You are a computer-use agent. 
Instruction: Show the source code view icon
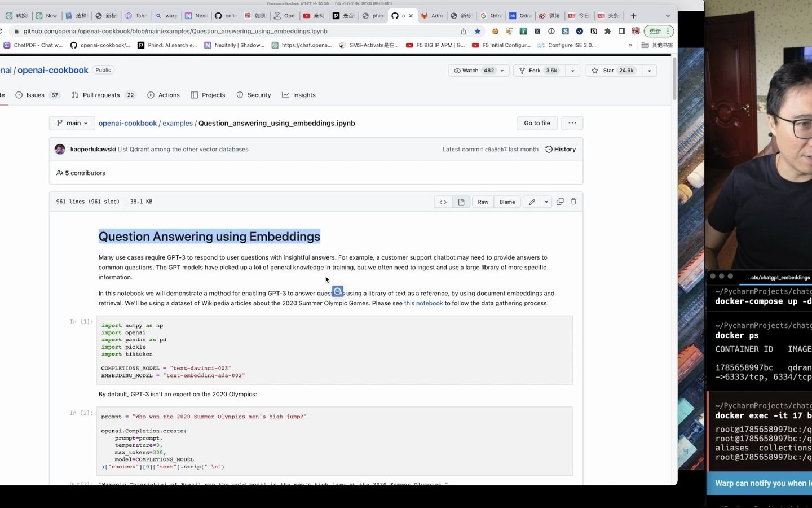[x=443, y=202]
